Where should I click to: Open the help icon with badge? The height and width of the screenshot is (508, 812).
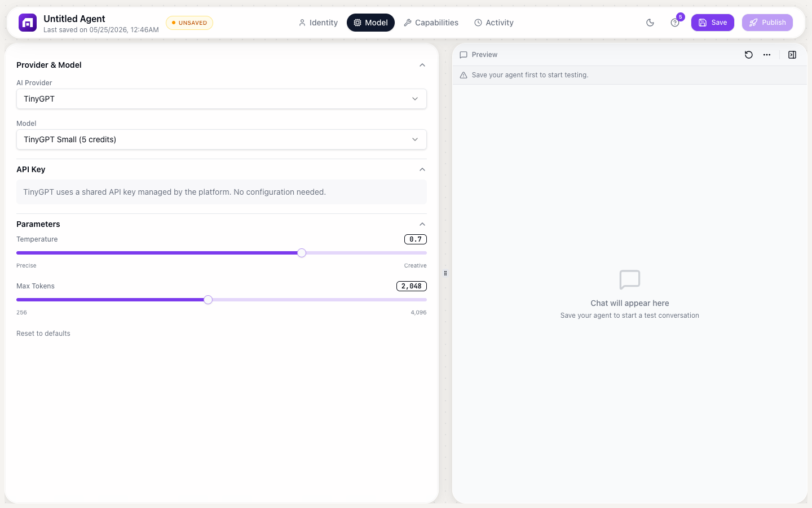675,23
